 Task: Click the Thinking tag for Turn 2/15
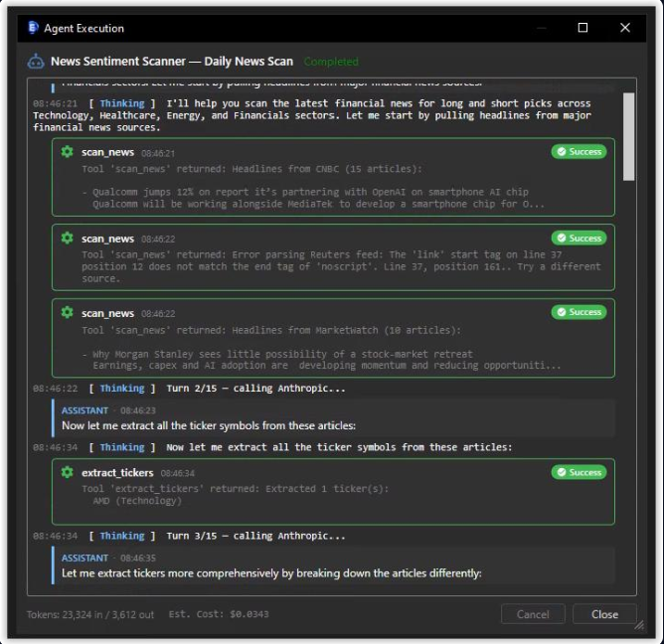click(x=122, y=389)
